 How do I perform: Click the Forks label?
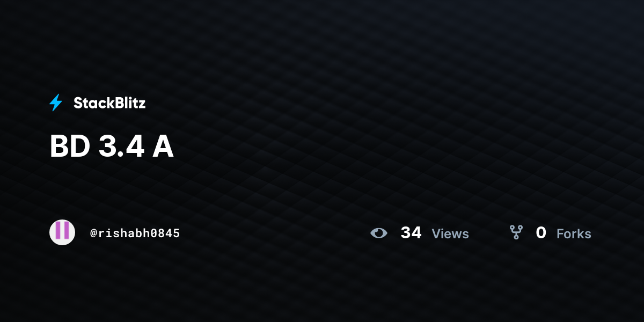pos(574,234)
